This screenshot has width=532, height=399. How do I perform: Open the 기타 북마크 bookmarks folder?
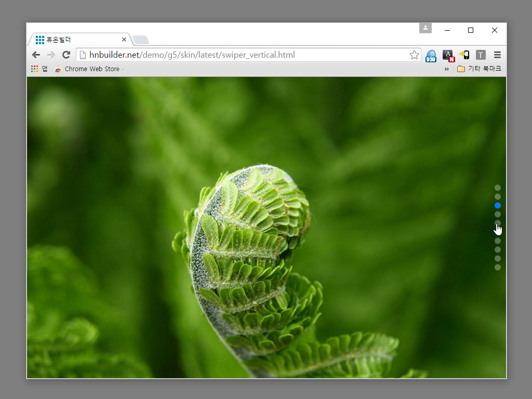479,69
